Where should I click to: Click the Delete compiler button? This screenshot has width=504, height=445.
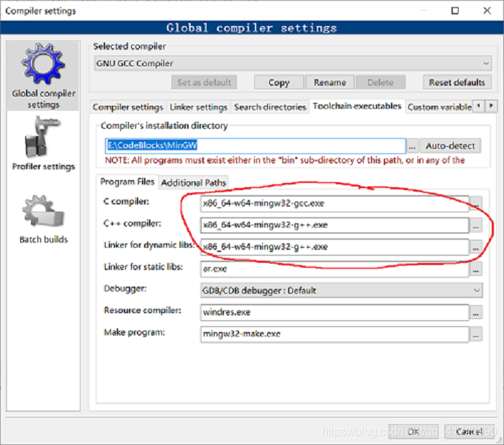coord(381,82)
